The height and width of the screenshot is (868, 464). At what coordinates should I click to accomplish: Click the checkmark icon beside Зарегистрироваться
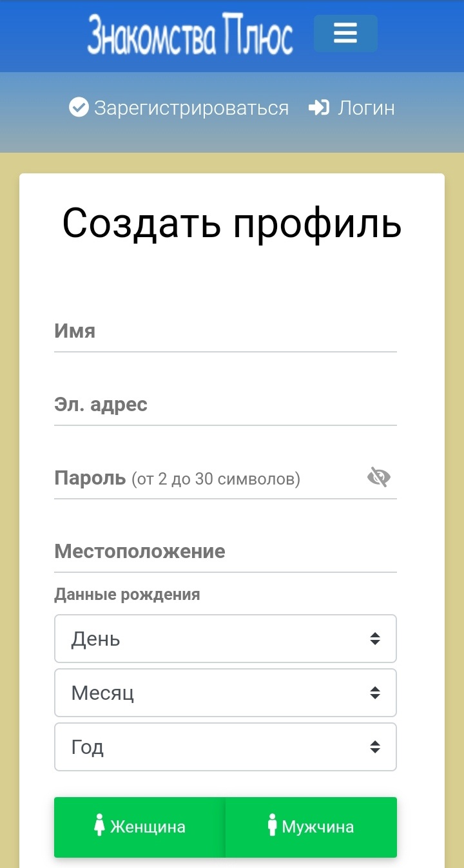79,108
